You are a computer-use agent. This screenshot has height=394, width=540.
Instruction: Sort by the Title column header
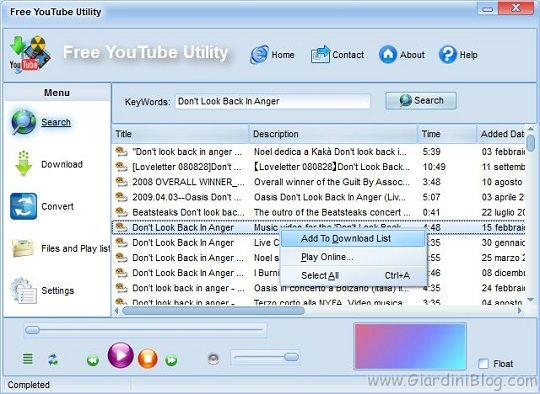click(180, 134)
